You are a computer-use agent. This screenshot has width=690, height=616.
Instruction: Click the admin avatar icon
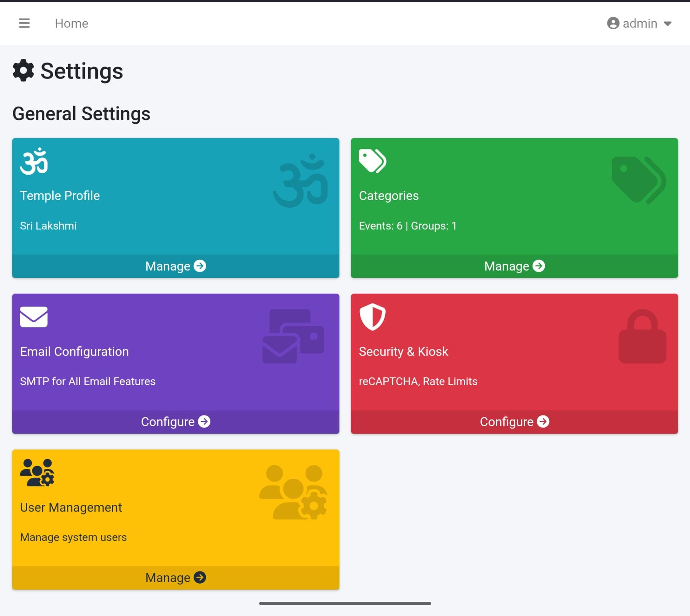point(613,23)
